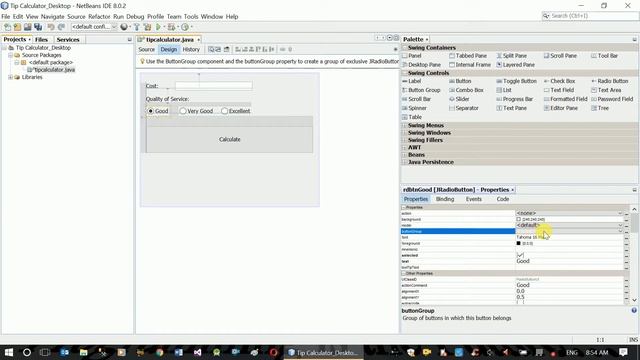Screen dimensions: 640x360
Task: Click the green Run Project icon
Action: pyautogui.click(x=158, y=27)
